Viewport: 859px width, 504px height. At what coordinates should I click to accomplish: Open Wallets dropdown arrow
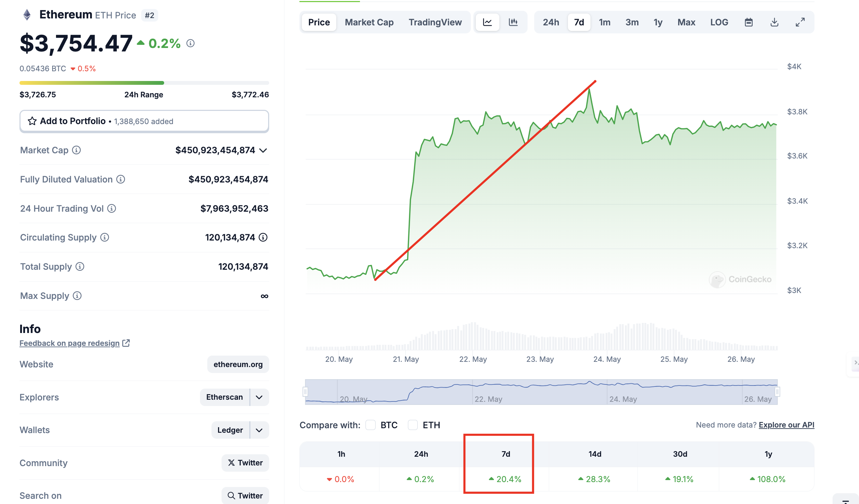coord(259,430)
